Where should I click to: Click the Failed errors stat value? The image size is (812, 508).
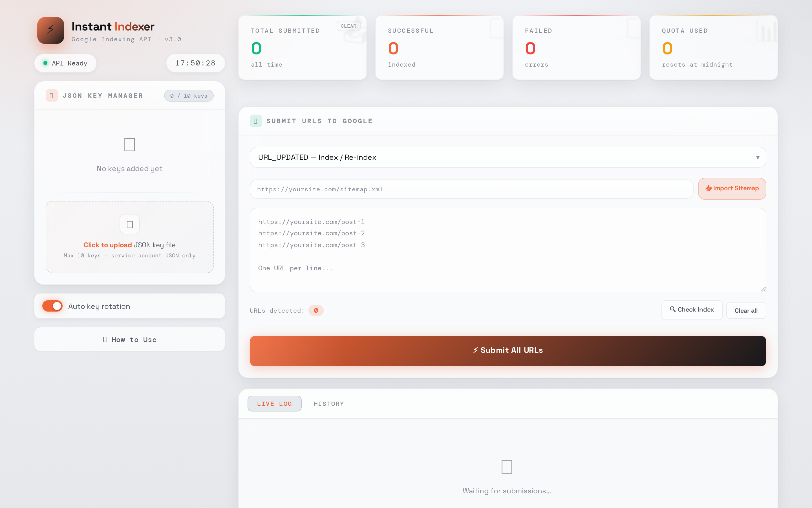[x=530, y=48]
